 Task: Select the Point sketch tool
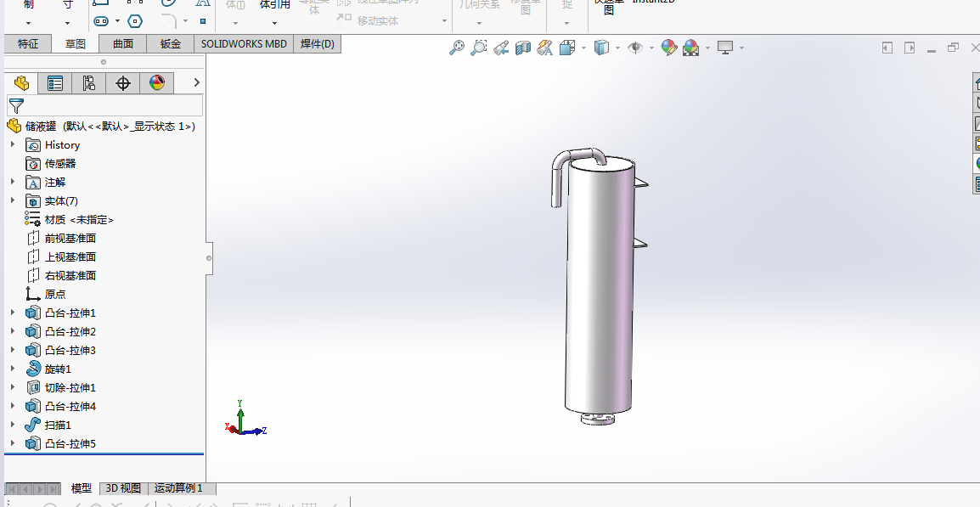[x=202, y=21]
